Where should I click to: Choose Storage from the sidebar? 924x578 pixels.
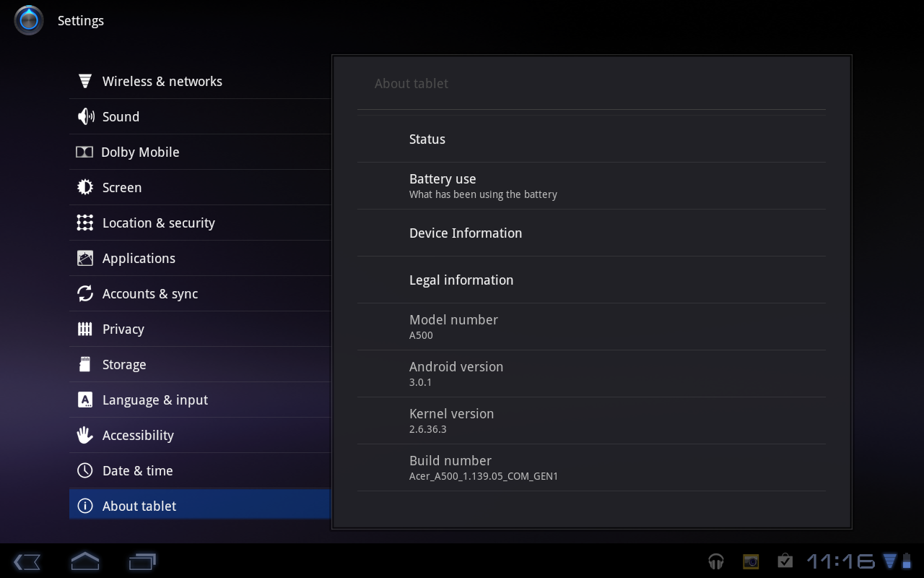point(124,364)
